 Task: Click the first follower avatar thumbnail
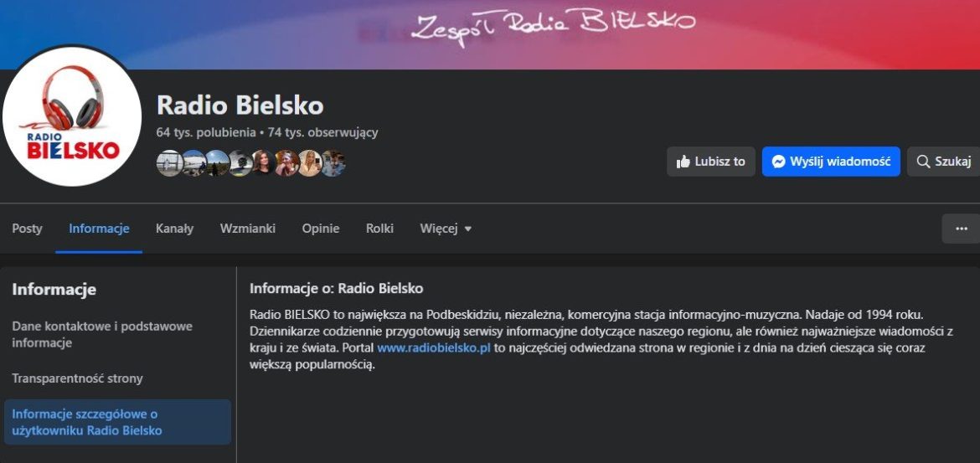(168, 163)
